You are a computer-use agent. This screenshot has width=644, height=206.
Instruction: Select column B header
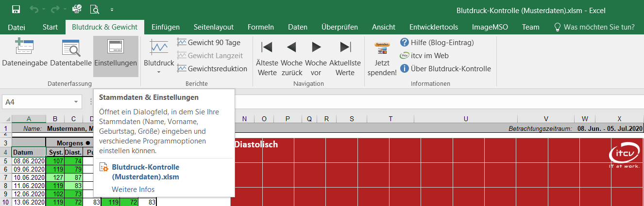[55, 119]
